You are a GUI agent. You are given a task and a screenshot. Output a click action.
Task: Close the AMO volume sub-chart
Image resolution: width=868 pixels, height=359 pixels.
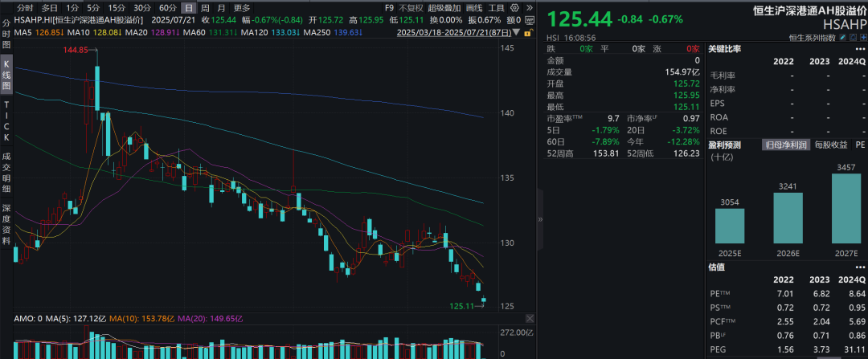pyautogui.click(x=530, y=319)
